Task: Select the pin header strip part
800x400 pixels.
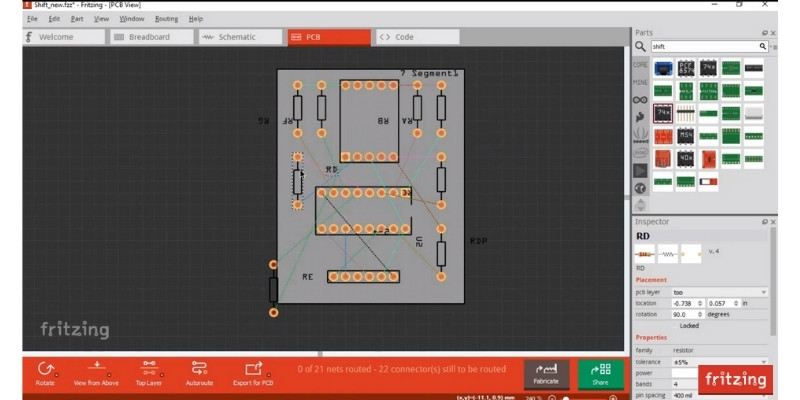Action: [x=686, y=113]
